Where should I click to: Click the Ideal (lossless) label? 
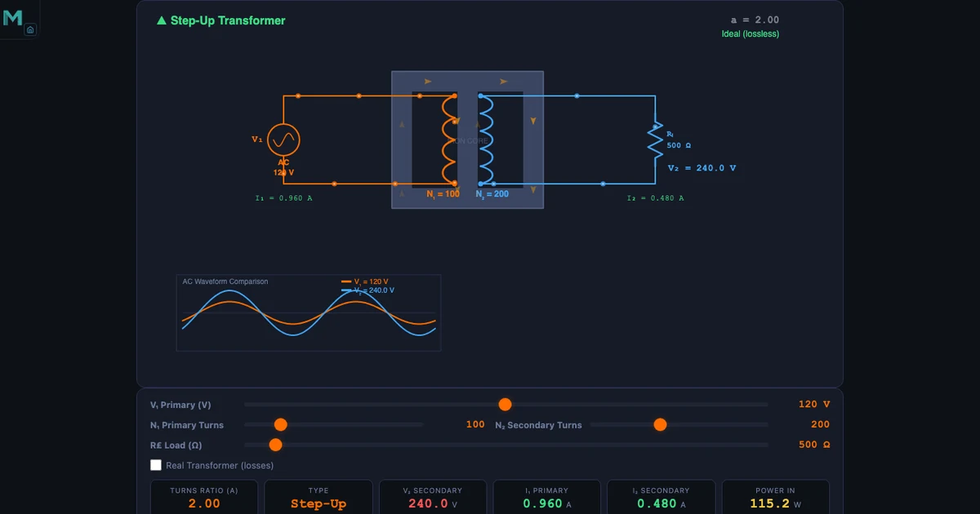click(x=751, y=34)
